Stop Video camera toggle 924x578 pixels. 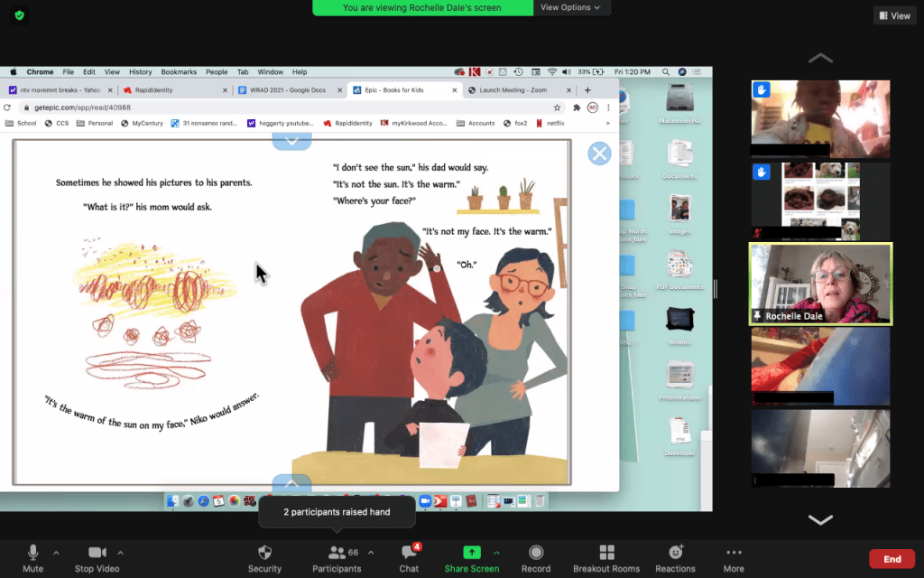click(97, 553)
